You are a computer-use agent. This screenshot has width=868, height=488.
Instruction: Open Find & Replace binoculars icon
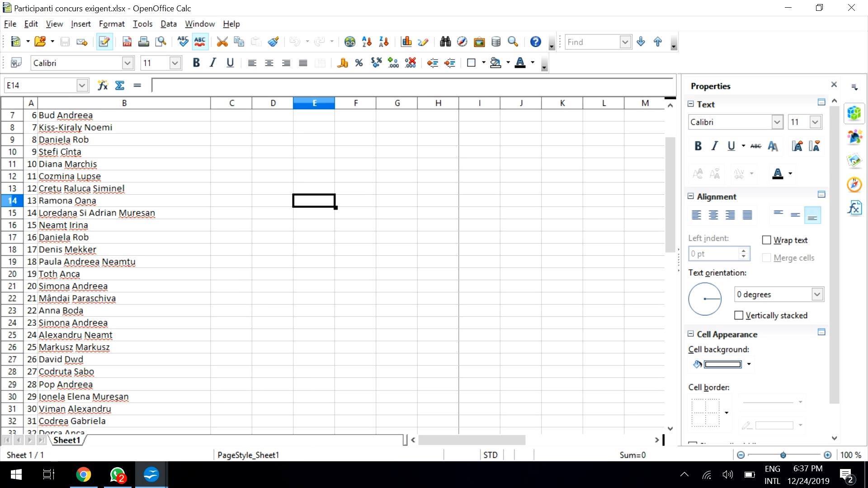[x=445, y=42]
